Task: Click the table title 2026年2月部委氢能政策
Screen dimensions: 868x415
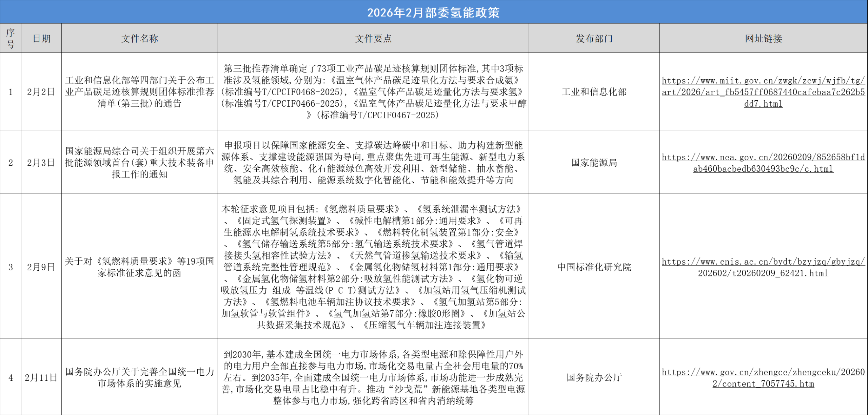Action: coord(433,12)
